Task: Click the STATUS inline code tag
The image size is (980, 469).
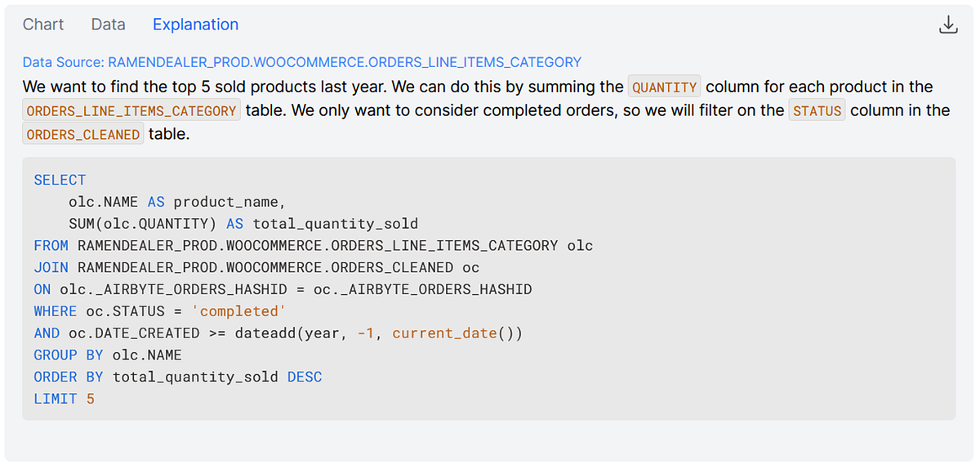Action: 817,111
